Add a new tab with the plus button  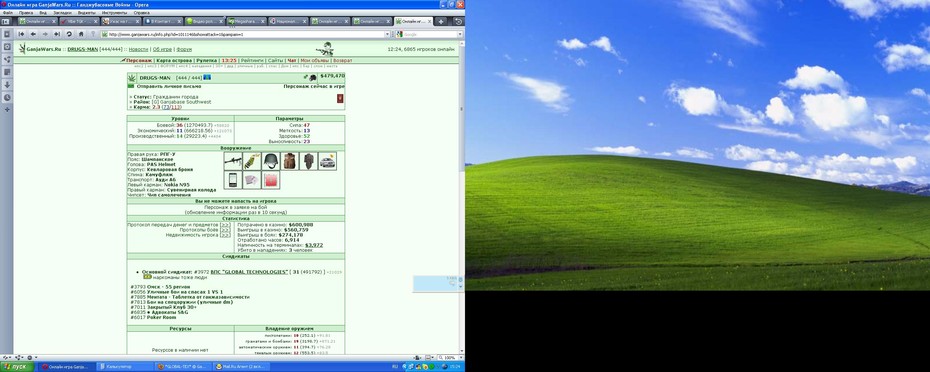pyautogui.click(x=440, y=21)
